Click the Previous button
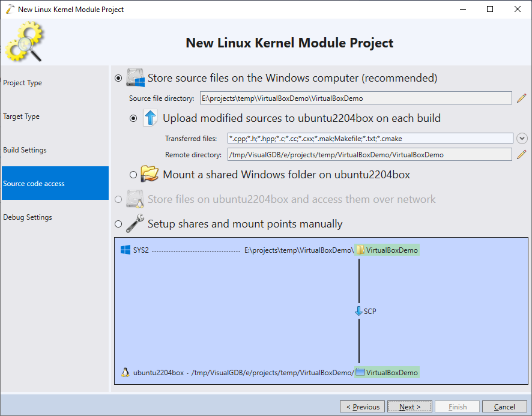This screenshot has height=416, width=532. point(362,406)
